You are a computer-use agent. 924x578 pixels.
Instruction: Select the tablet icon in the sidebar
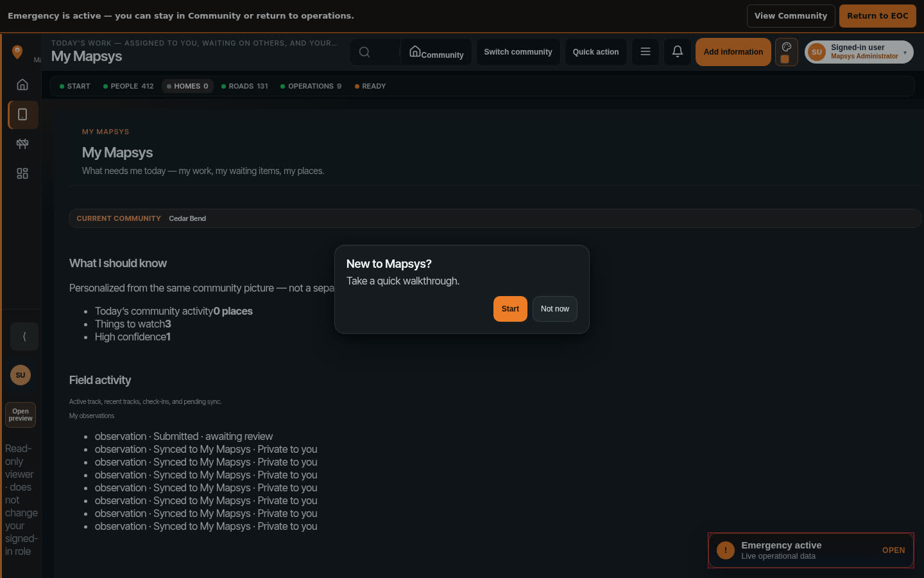[x=23, y=114]
